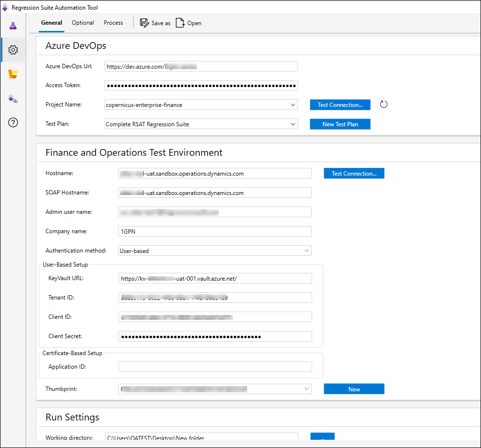Focus the Tenant ID field

click(x=215, y=298)
